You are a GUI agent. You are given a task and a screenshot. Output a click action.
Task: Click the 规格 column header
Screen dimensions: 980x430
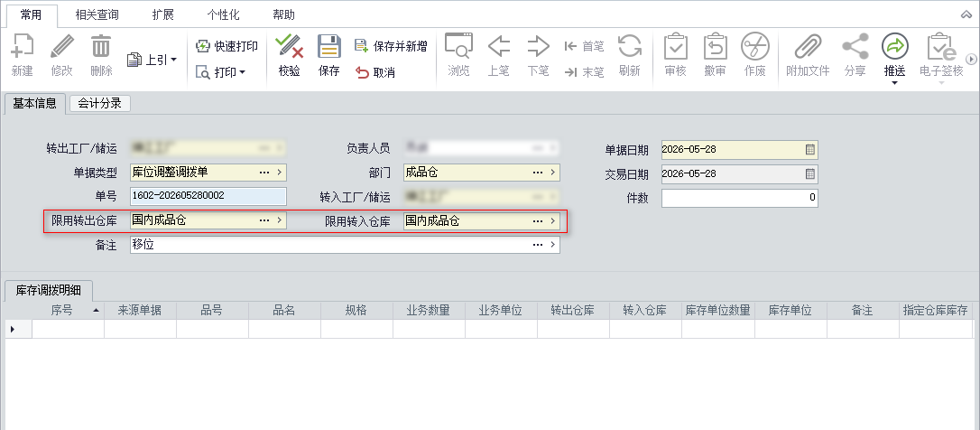point(356,311)
